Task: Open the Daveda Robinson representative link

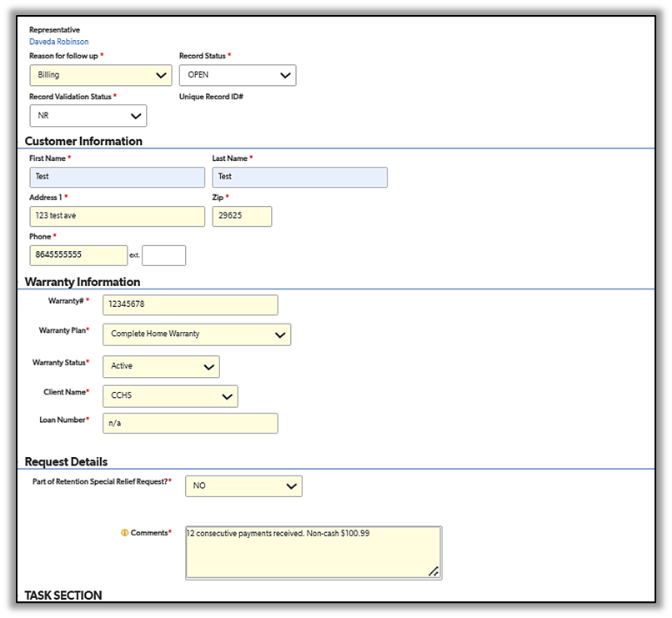Action: [x=58, y=42]
